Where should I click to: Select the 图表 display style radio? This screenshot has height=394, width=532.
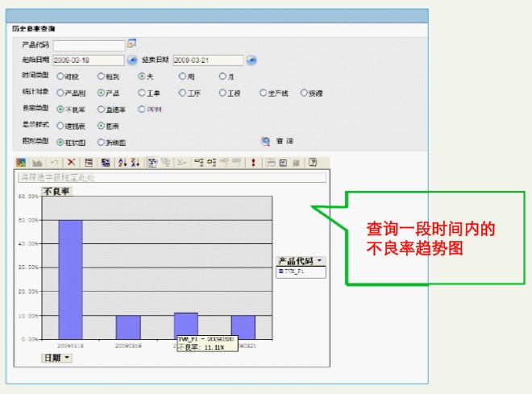point(101,126)
